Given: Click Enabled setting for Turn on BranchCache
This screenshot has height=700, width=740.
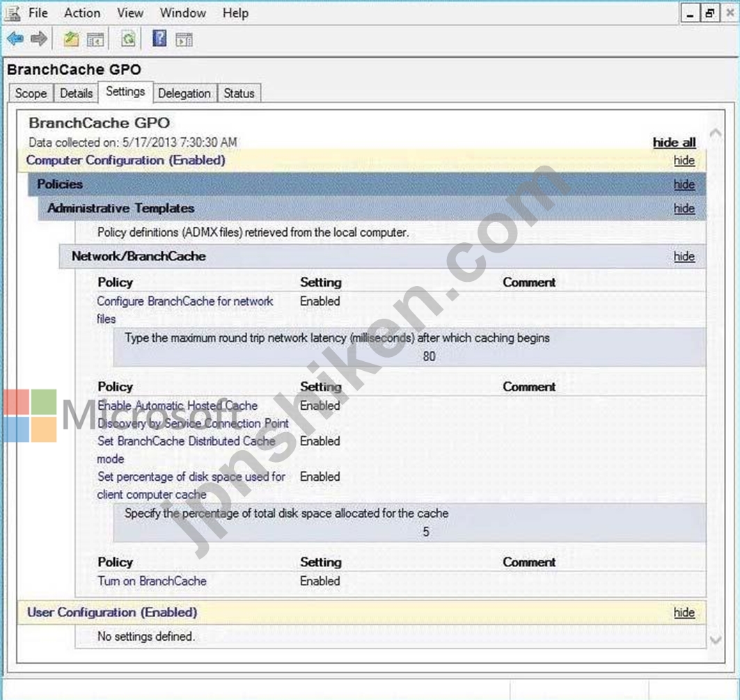Looking at the screenshot, I should tap(320, 581).
